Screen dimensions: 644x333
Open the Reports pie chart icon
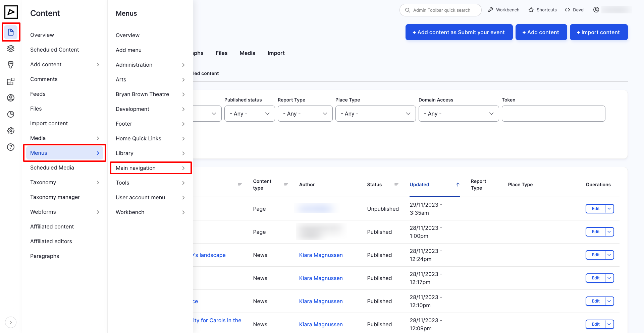(11, 114)
